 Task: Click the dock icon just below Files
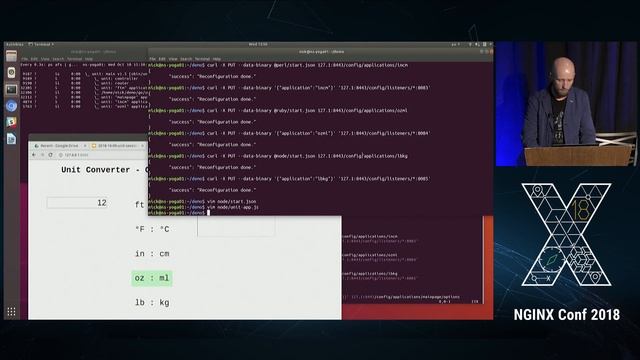[11, 73]
